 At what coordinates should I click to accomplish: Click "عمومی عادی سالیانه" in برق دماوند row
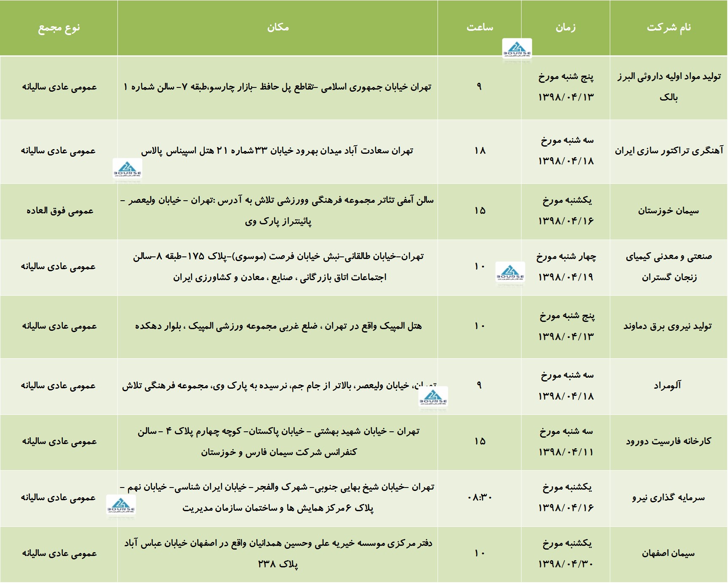(x=59, y=326)
